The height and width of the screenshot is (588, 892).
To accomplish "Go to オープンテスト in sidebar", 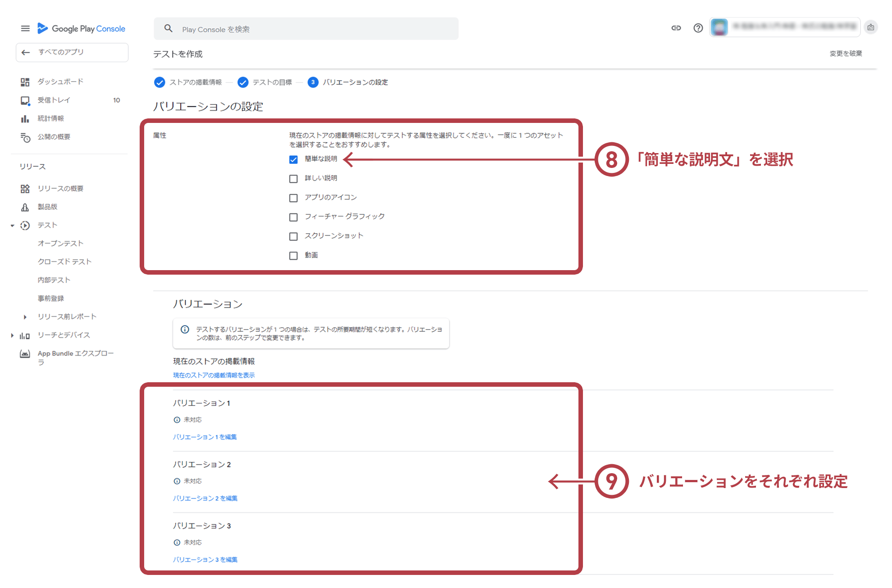I will (60, 244).
